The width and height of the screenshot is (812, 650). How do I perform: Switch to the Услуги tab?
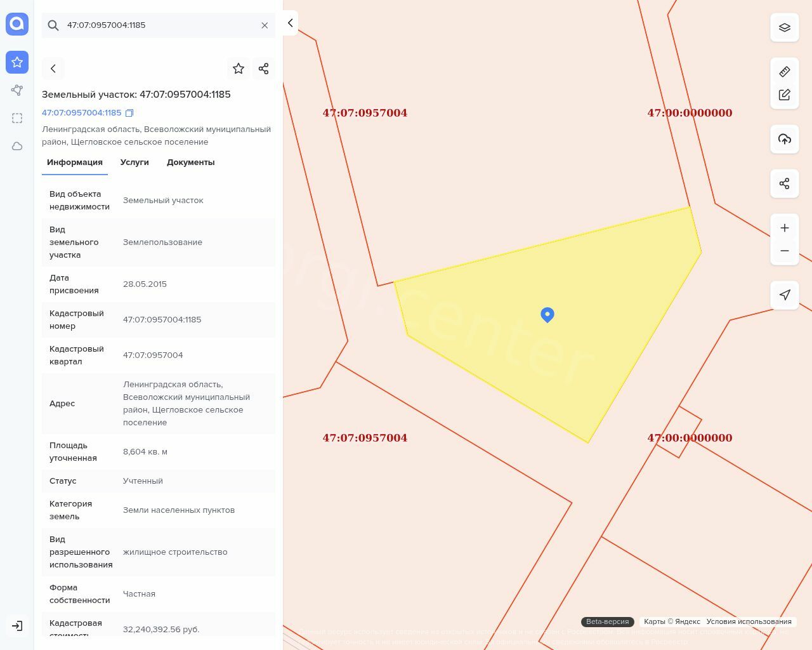click(134, 162)
